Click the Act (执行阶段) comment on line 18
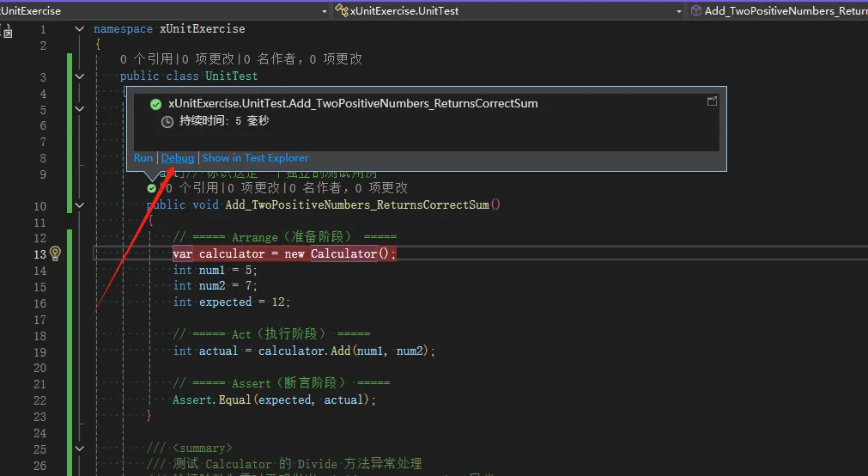The image size is (868, 476). click(271, 334)
